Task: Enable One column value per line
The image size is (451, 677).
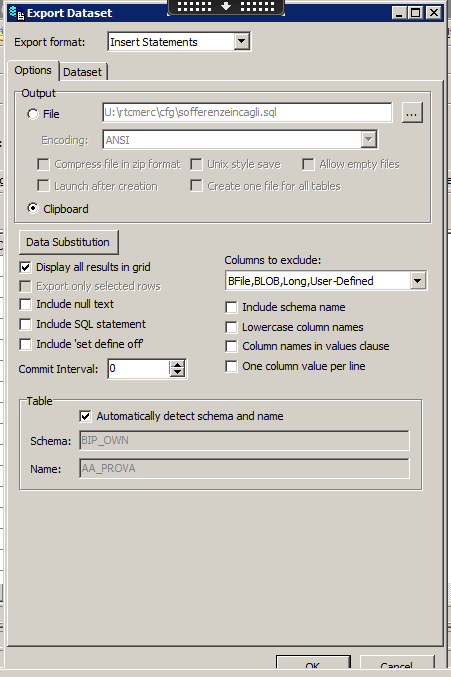Action: [x=231, y=366]
